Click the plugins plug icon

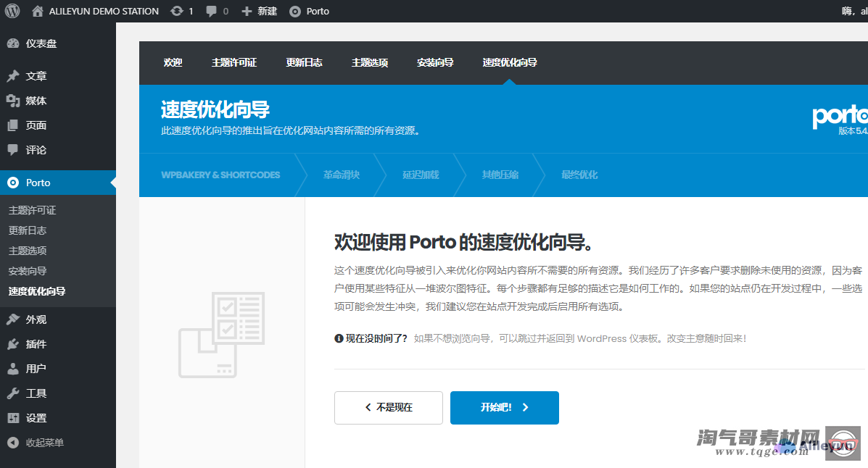point(13,344)
